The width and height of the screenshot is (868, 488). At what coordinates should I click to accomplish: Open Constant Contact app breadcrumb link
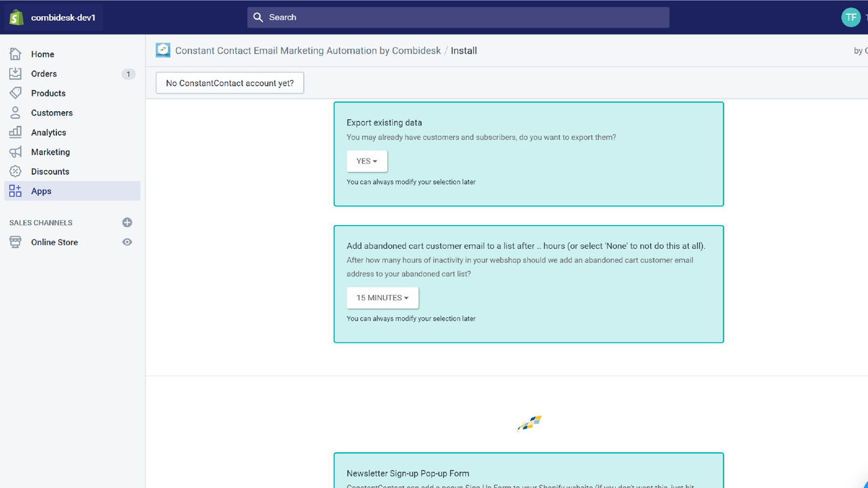click(308, 51)
